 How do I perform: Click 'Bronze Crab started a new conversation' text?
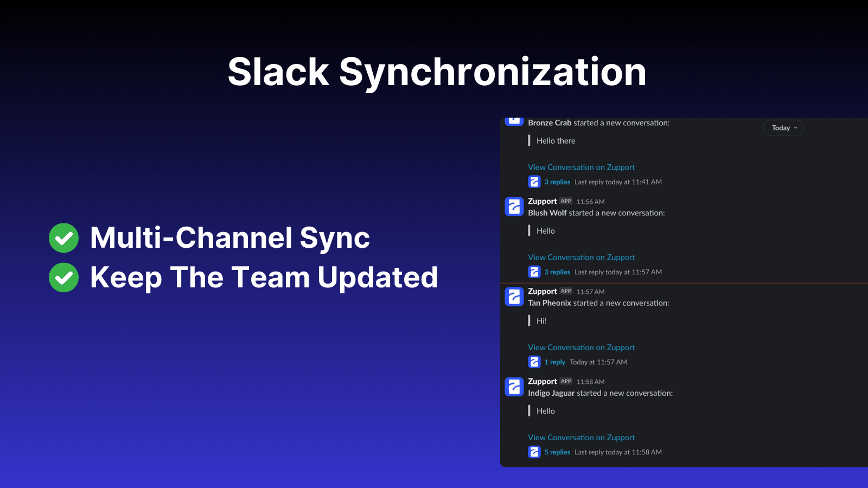(x=598, y=123)
